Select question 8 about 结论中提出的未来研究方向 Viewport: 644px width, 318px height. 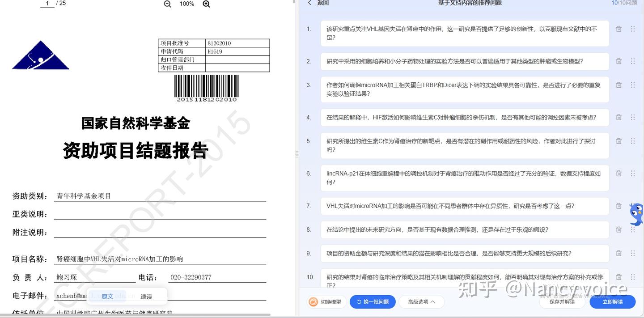[465, 229]
